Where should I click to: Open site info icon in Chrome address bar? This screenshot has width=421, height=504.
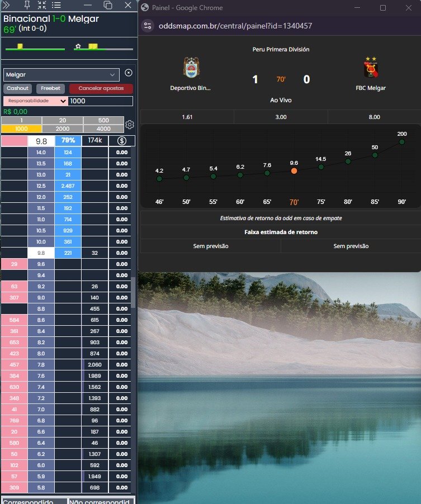point(148,26)
